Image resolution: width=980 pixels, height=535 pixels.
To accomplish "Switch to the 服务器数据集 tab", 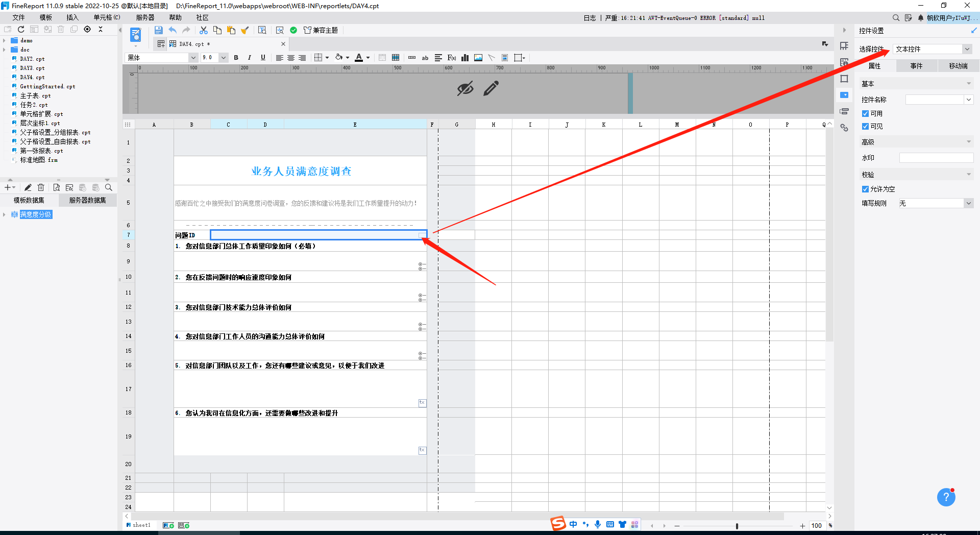I will point(88,200).
